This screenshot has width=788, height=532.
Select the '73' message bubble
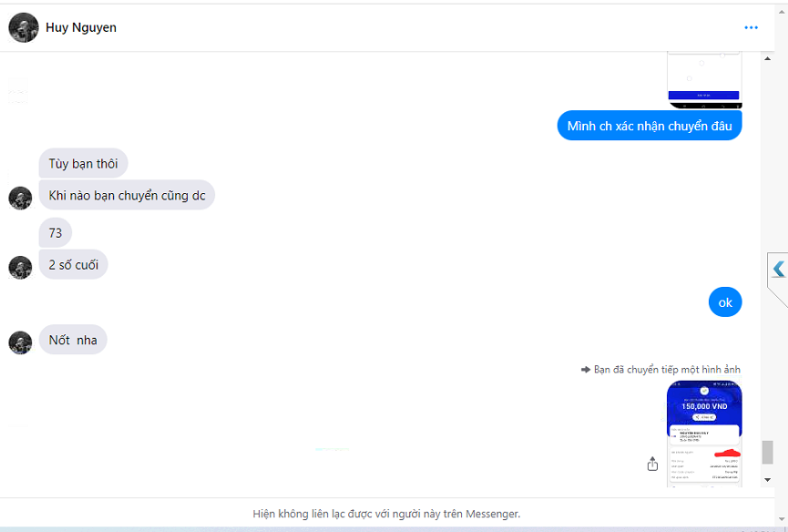tap(56, 232)
